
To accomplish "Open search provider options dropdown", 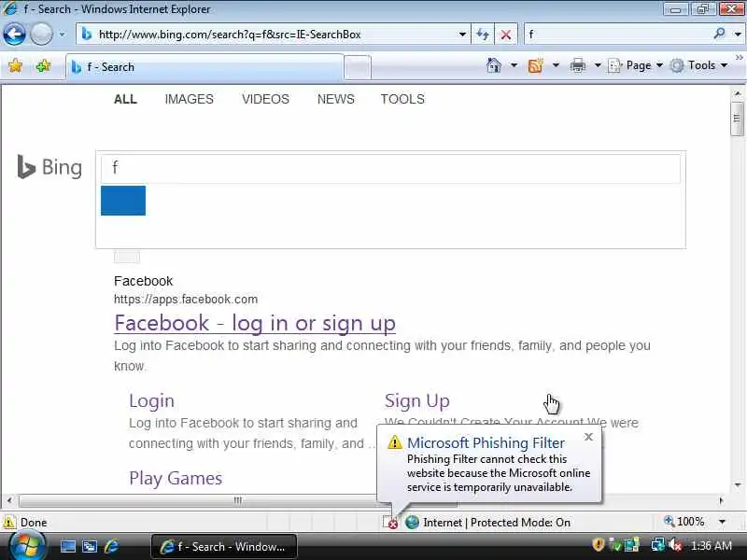I will [738, 35].
